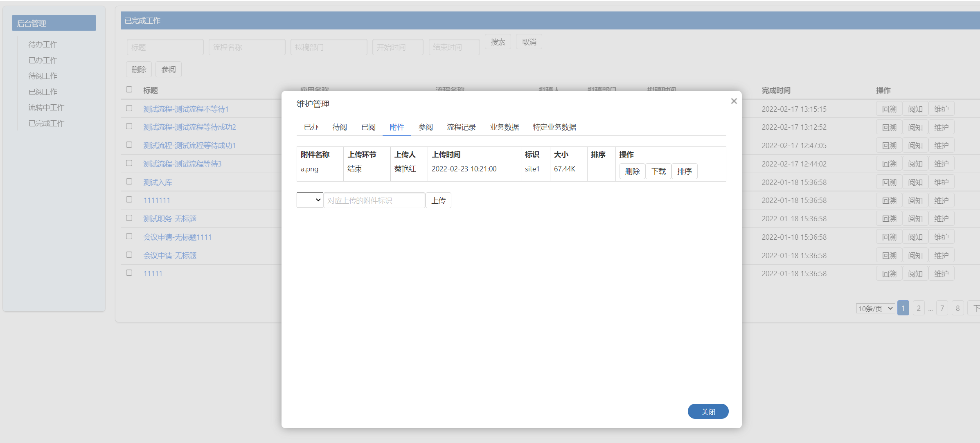
Task: Open the 10条/页 page size dropdown
Action: click(875, 308)
